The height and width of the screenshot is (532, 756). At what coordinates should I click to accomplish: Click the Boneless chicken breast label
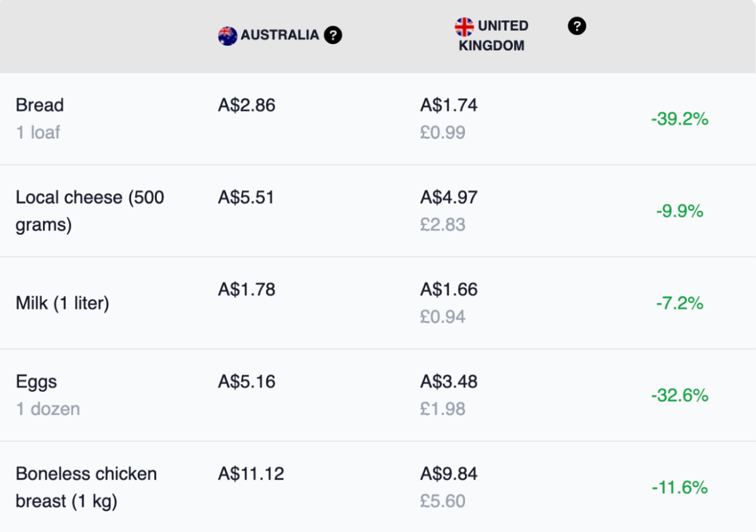pyautogui.click(x=86, y=487)
